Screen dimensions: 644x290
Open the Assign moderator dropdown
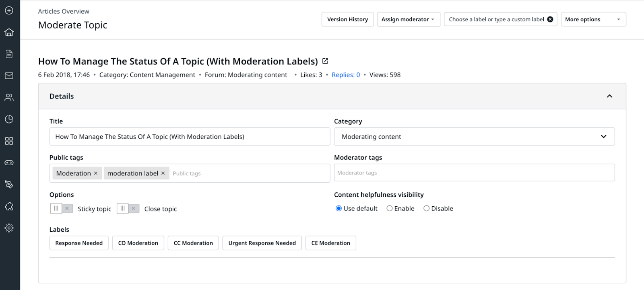[409, 19]
